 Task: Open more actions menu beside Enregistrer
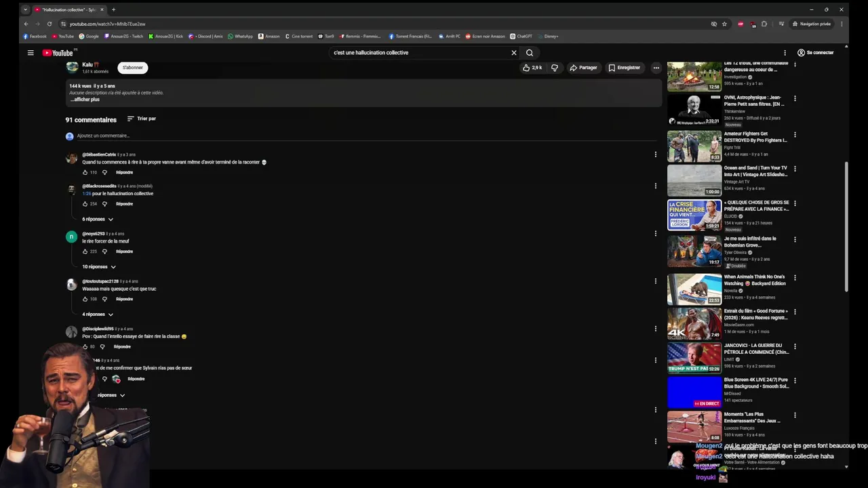click(656, 68)
